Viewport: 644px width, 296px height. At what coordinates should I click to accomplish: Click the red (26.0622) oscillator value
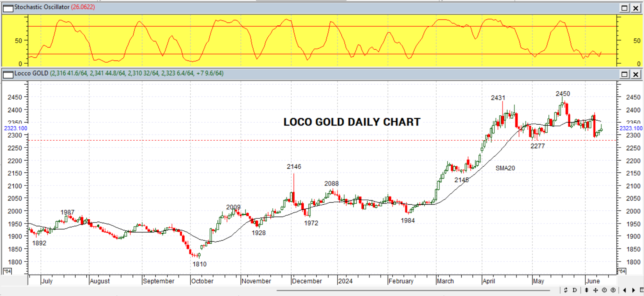[x=83, y=7]
